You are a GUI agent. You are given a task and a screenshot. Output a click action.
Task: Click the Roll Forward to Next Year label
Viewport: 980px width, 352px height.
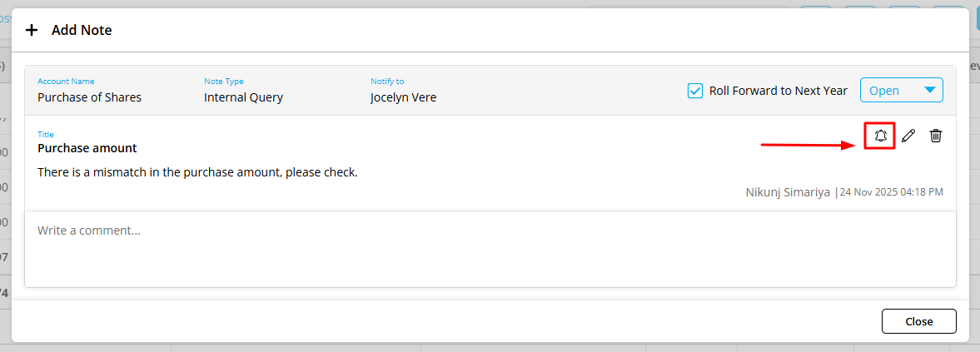pyautogui.click(x=778, y=91)
